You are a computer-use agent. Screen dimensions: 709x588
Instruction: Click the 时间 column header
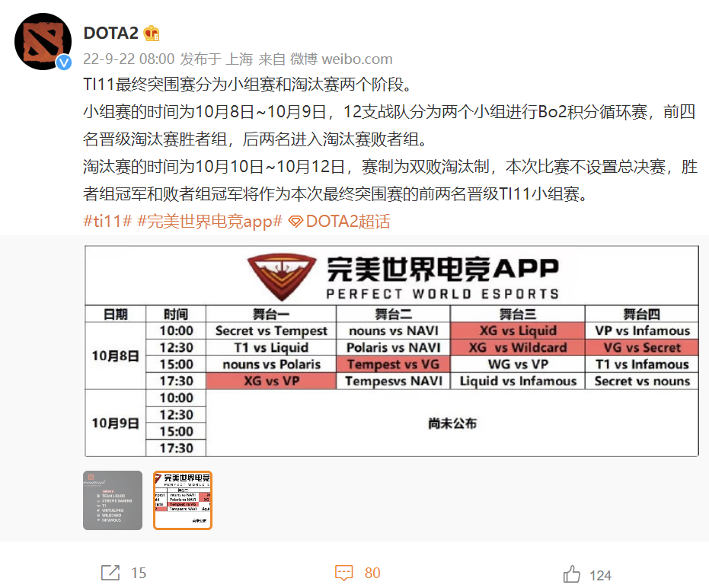pos(176,314)
